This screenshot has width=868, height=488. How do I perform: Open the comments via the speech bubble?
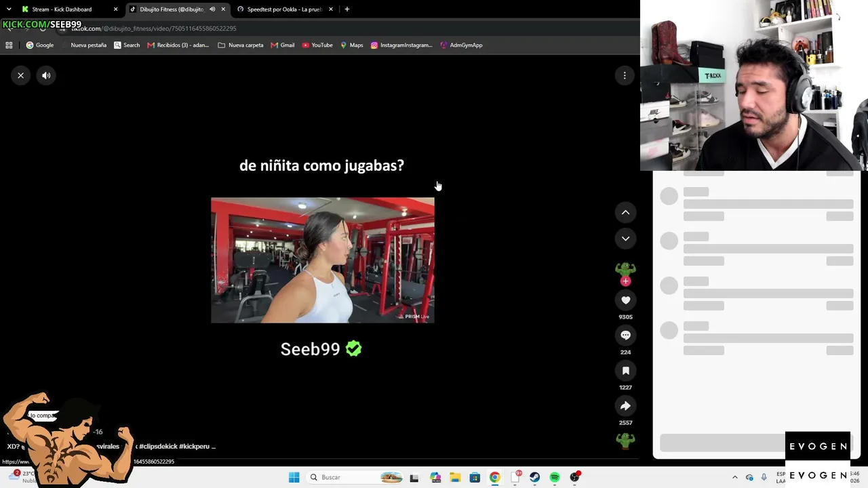625,335
